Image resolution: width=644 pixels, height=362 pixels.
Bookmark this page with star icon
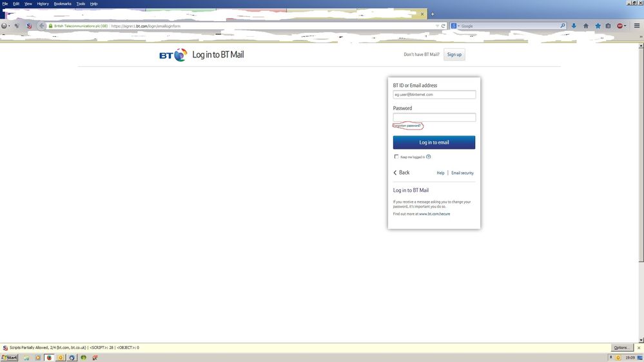click(598, 26)
